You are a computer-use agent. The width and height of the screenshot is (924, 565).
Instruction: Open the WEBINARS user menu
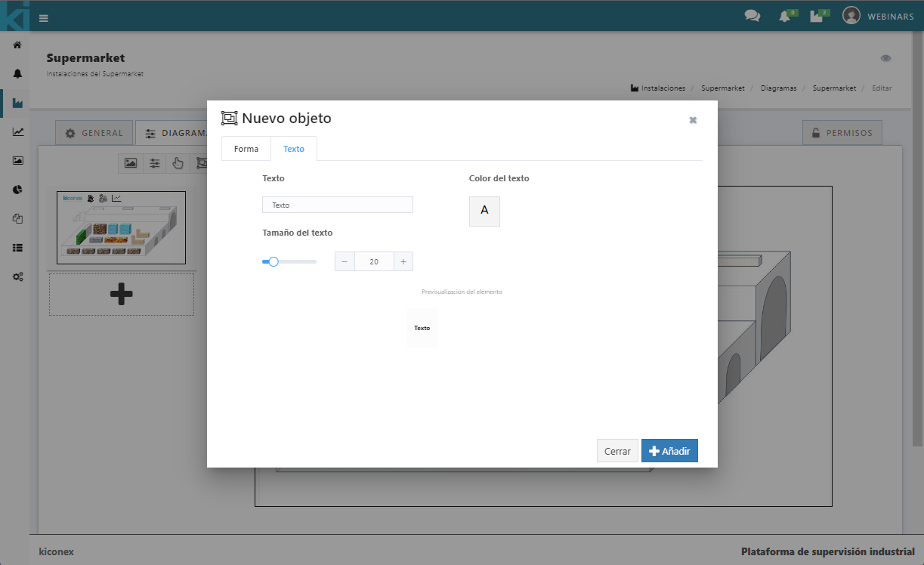click(878, 16)
